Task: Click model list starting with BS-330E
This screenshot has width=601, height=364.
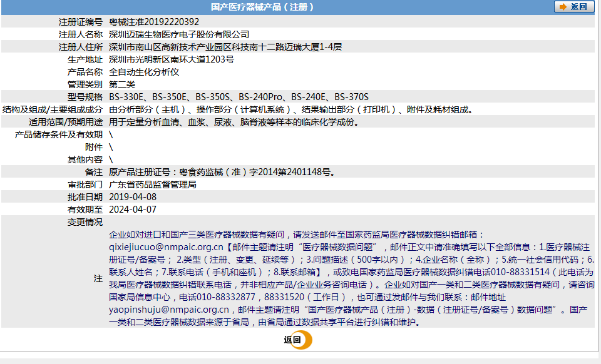Action: 239,97
